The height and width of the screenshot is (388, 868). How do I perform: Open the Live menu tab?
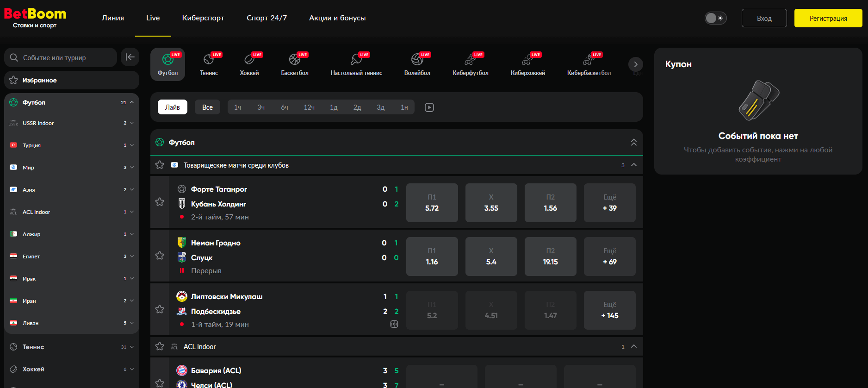point(153,18)
